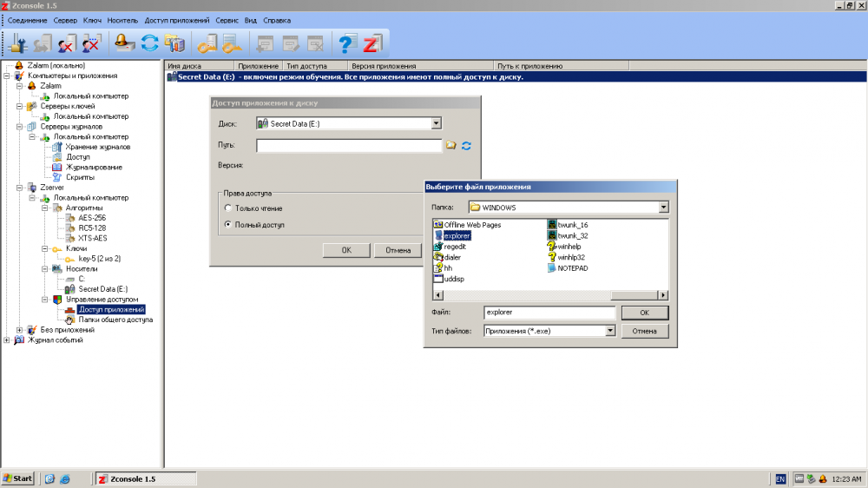The image size is (868, 488).
Task: Click the add application access window-plus toolbar icon
Action: pos(265,43)
